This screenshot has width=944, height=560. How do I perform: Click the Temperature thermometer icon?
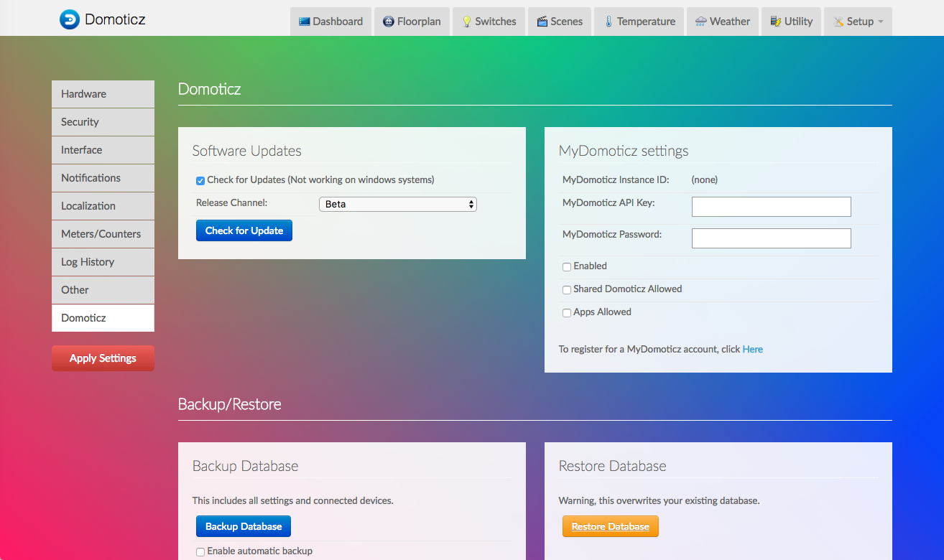point(608,22)
